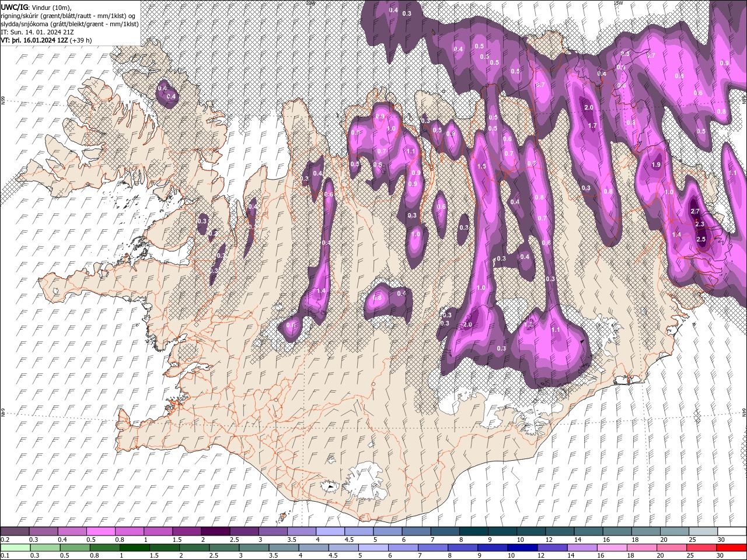Click the orchid snow swatch labeled 0.4
This screenshot has width=747, height=560.
[x=72, y=531]
